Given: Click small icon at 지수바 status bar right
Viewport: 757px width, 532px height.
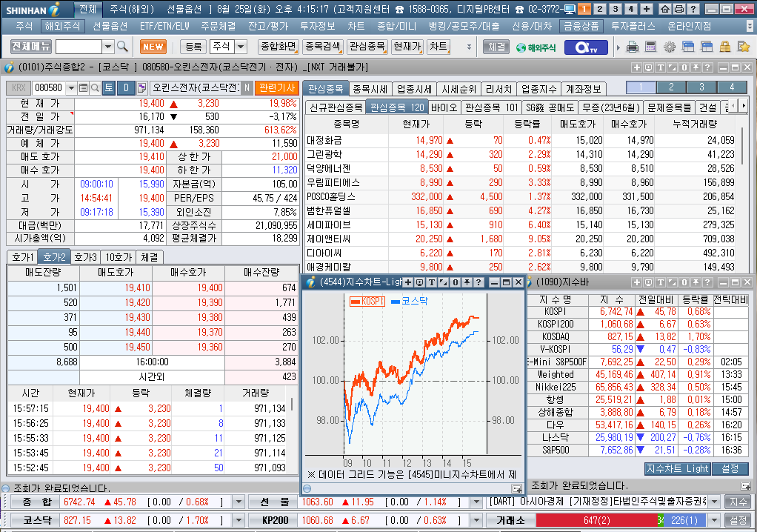Looking at the screenshot, I should [x=745, y=485].
